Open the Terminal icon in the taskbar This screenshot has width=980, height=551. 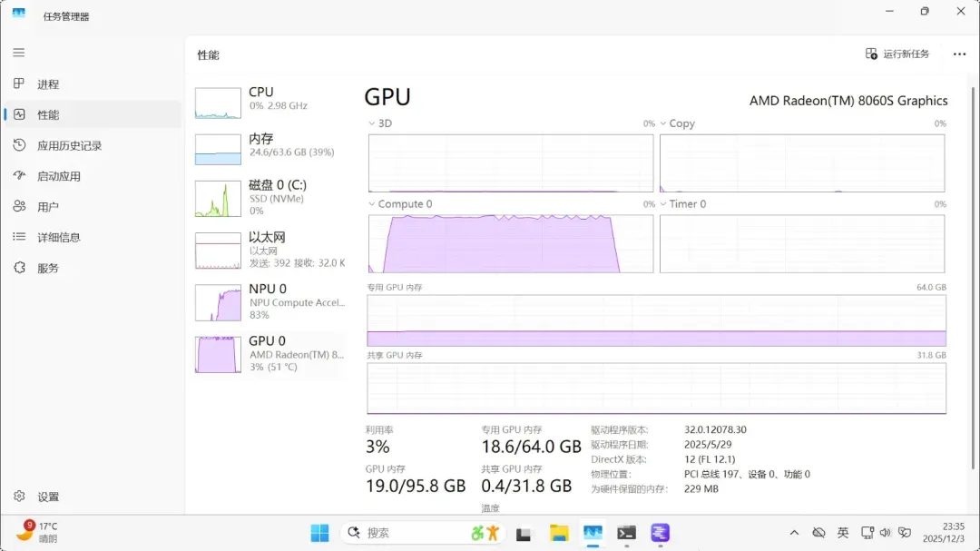point(626,533)
